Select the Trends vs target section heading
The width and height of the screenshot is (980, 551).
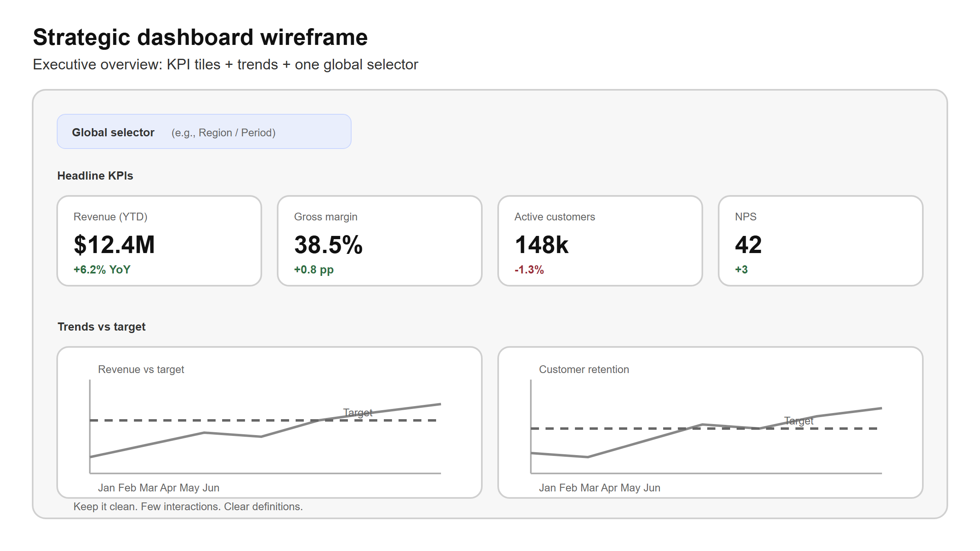tap(101, 327)
